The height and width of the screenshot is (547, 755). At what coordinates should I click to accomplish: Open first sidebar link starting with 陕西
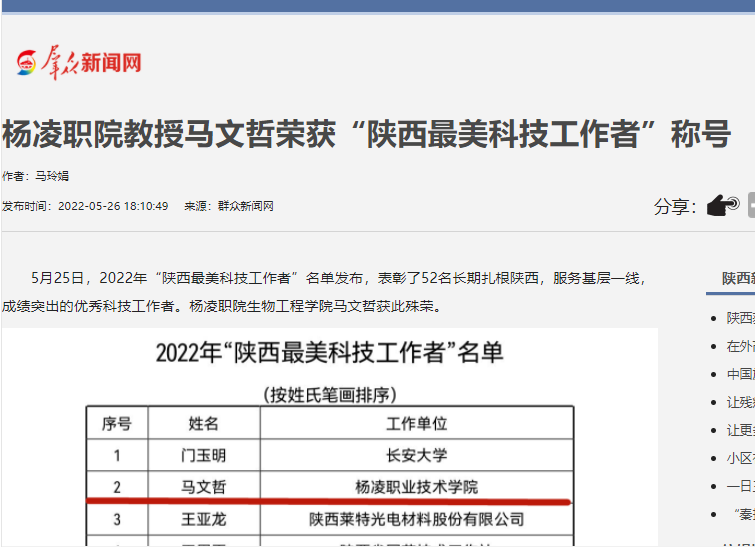point(740,318)
